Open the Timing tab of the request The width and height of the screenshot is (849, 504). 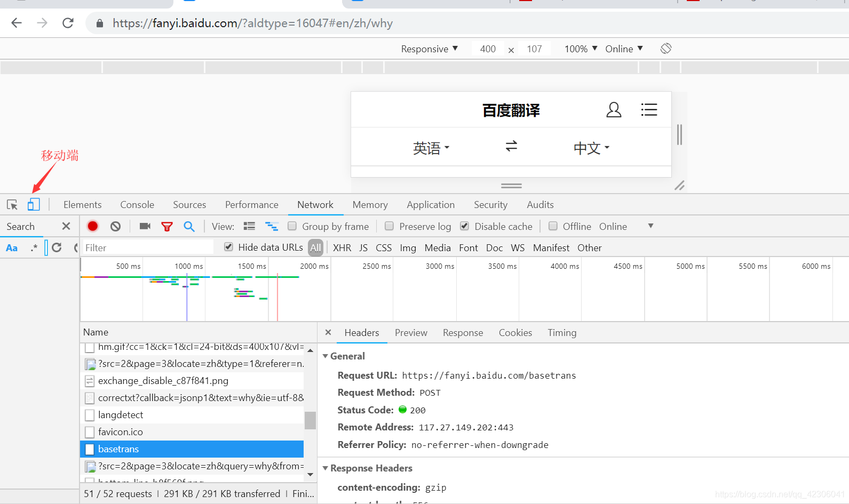pos(562,333)
